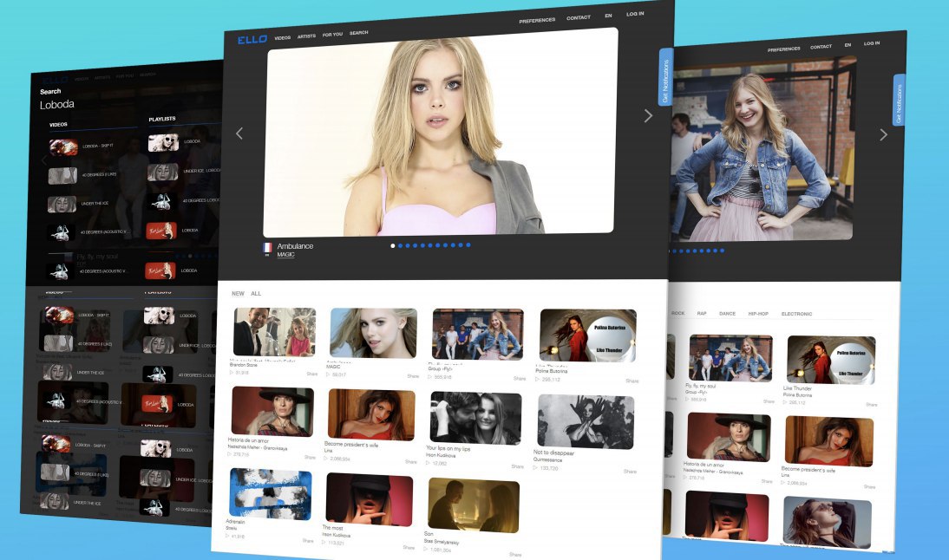Select last blue carousel dot in center window

pos(468,245)
